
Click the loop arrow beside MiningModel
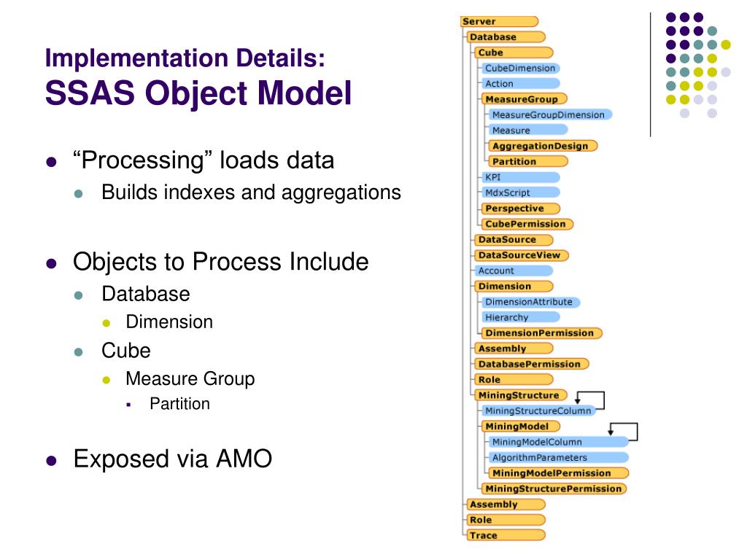[623, 430]
